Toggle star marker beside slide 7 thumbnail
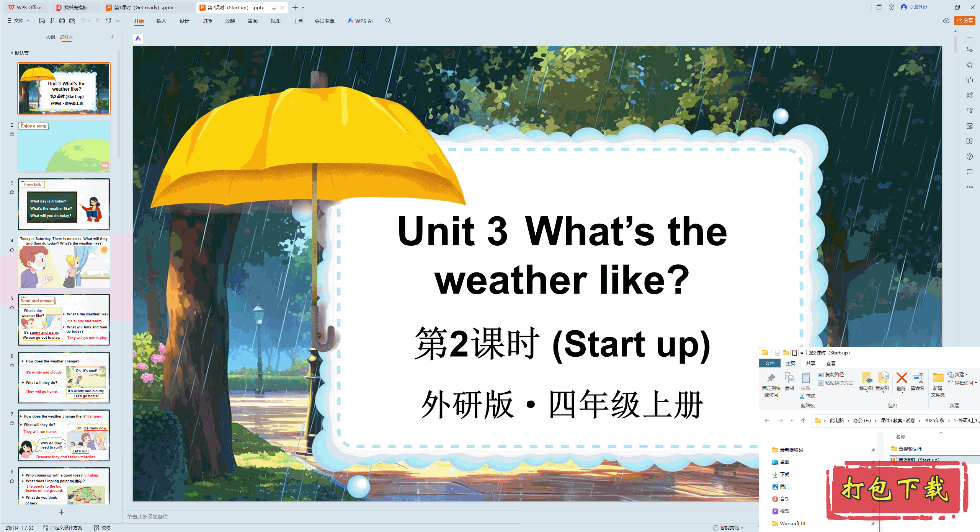This screenshot has height=532, width=980. pos(12,423)
